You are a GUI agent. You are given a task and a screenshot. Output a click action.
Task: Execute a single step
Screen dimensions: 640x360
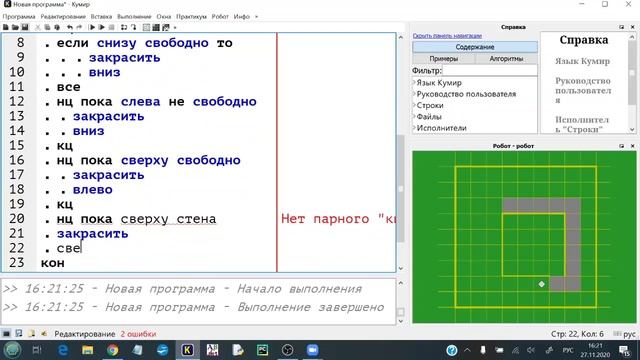(x=124, y=27)
